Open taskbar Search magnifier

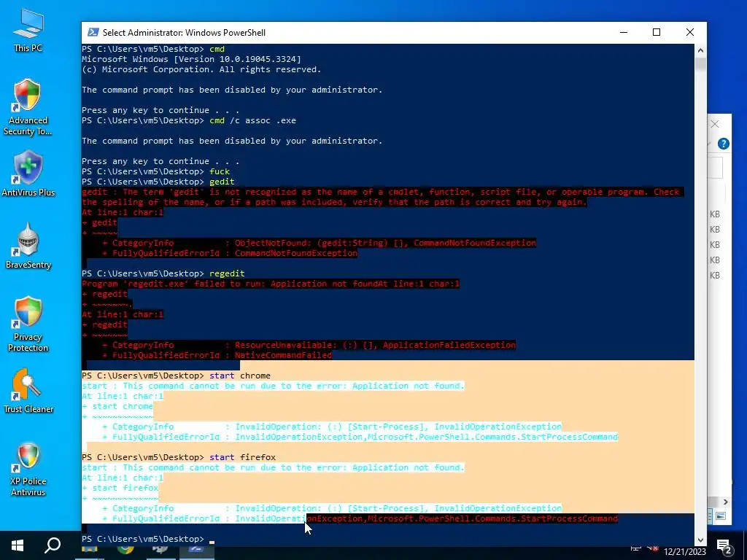pos(53,545)
